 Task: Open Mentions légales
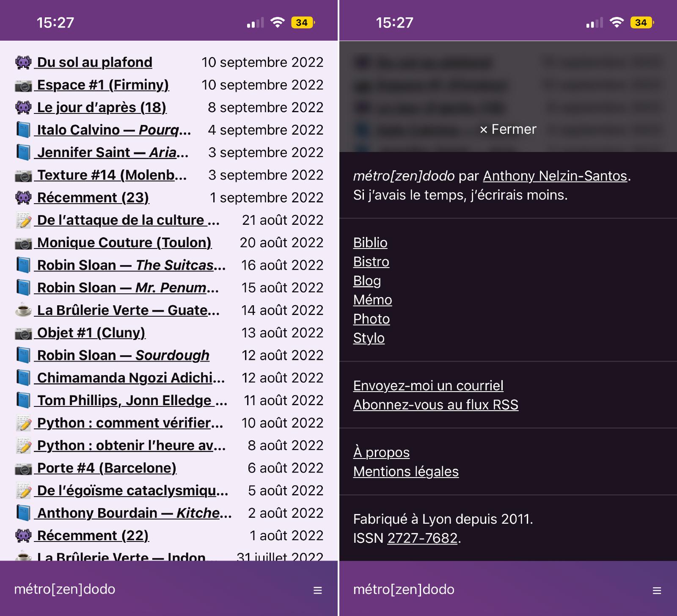405,471
